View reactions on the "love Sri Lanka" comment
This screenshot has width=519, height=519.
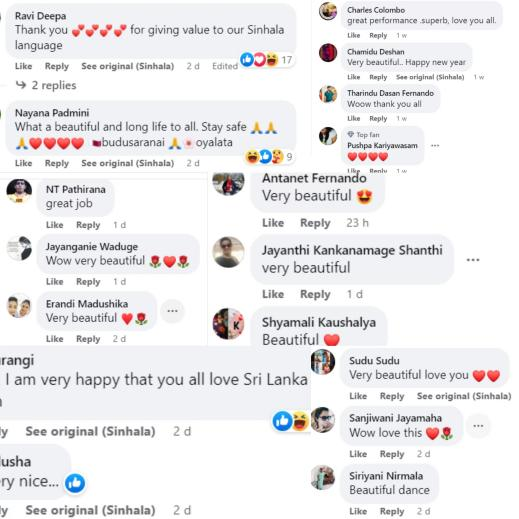coord(291,421)
